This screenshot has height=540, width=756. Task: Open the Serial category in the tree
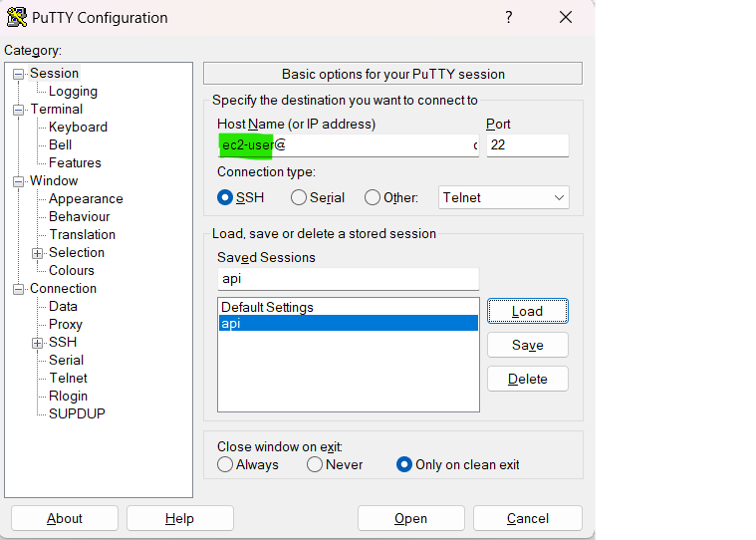tap(66, 360)
